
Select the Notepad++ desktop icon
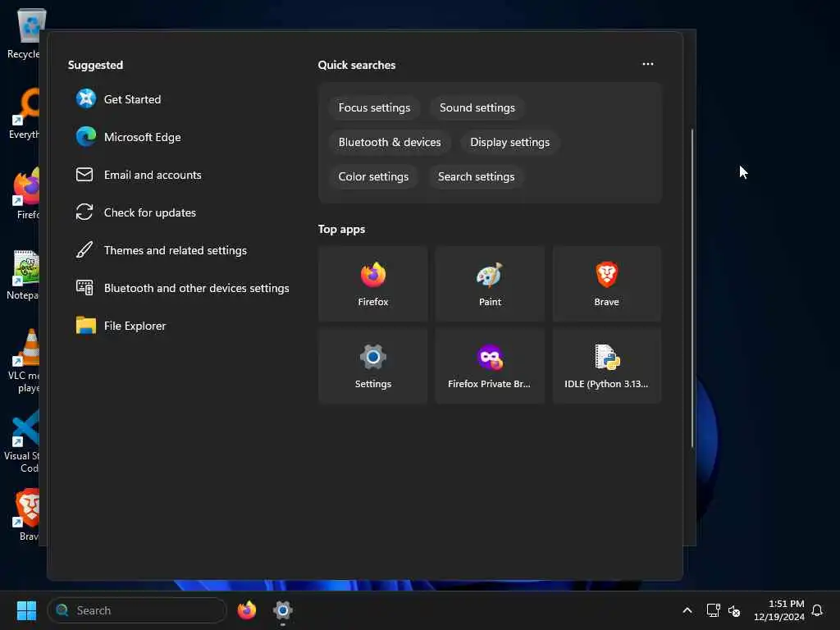pos(23,275)
